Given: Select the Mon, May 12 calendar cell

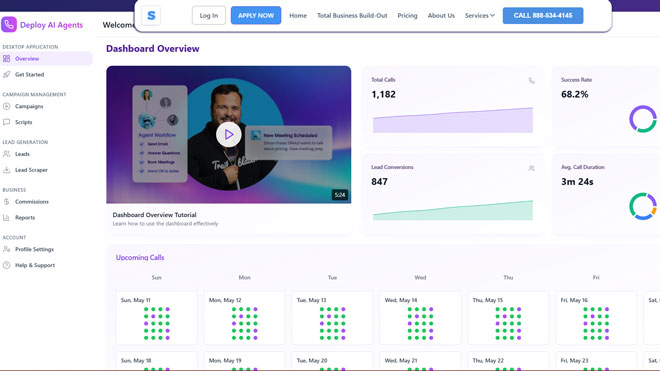Looking at the screenshot, I should point(245,318).
